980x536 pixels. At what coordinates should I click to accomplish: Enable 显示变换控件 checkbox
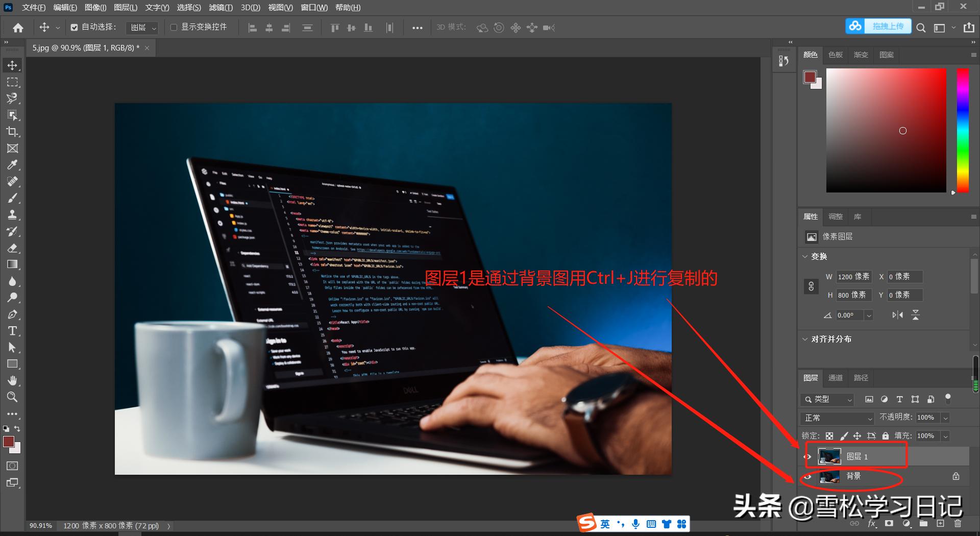point(174,27)
